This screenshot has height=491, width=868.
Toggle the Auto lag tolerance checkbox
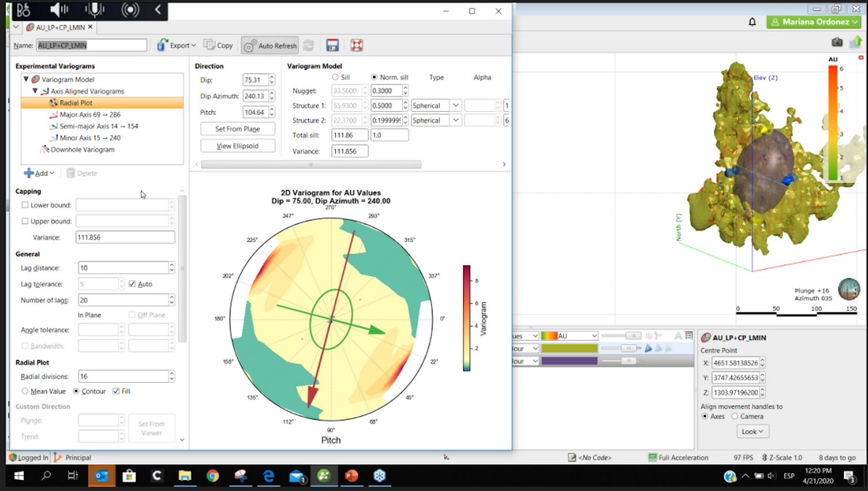132,284
